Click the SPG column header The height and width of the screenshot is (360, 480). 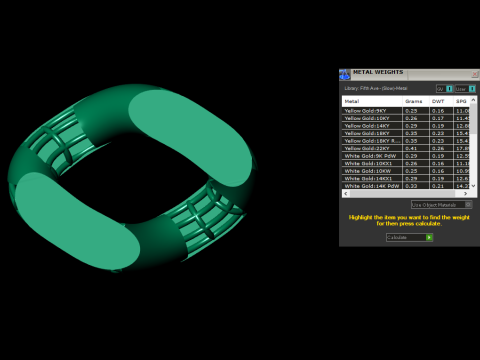[x=461, y=101]
